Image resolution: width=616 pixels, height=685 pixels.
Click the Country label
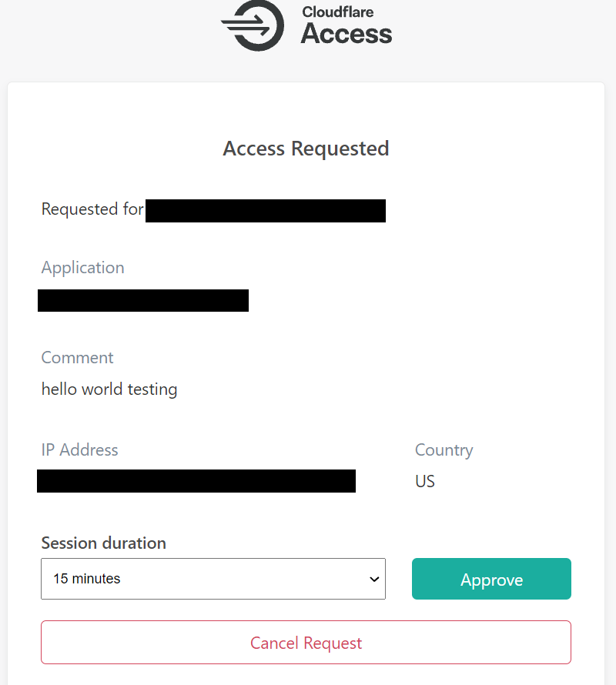coord(444,450)
